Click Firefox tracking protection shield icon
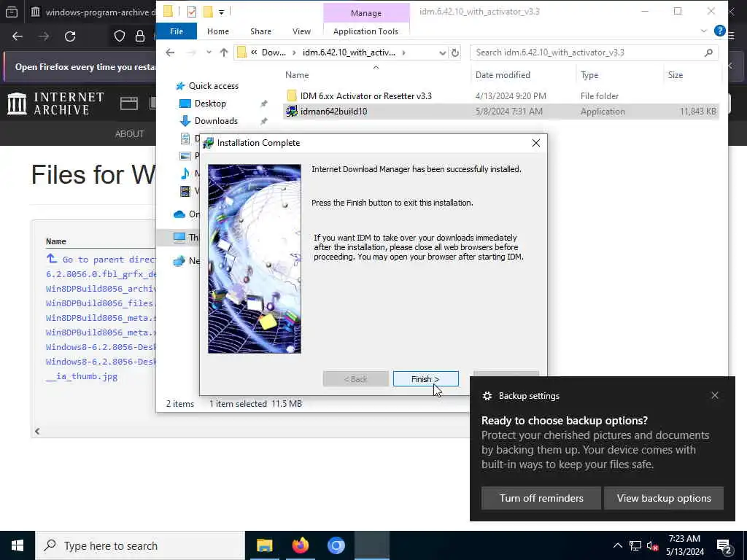The height and width of the screenshot is (560, 747). (119, 36)
